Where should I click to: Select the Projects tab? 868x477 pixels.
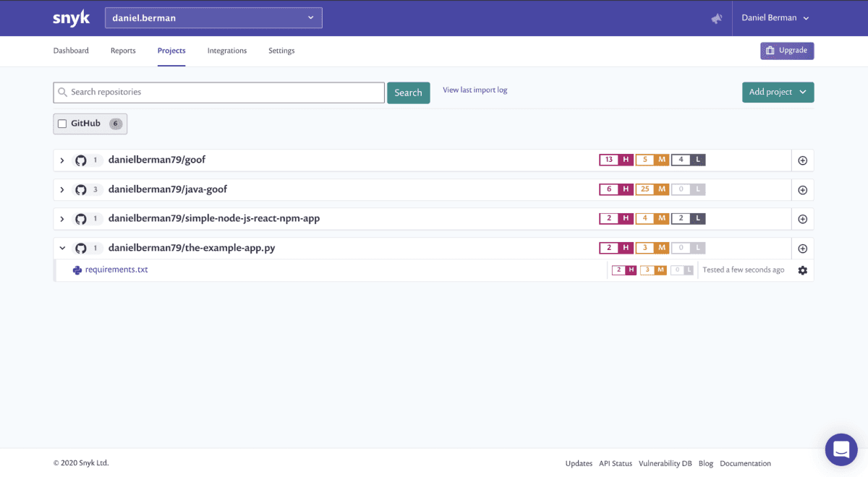point(171,51)
